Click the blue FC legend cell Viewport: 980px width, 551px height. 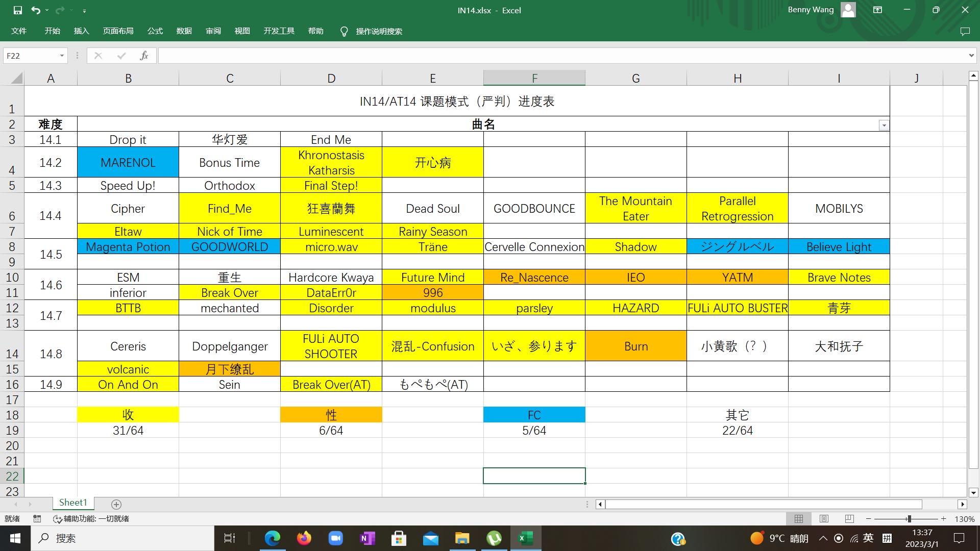[x=534, y=415]
